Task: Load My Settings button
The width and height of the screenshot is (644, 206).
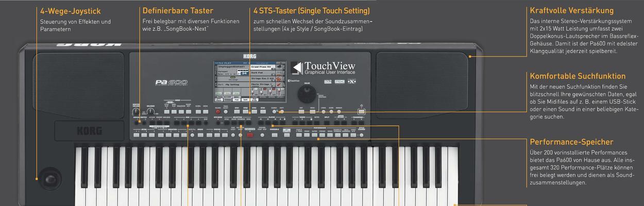Action: click(287, 135)
